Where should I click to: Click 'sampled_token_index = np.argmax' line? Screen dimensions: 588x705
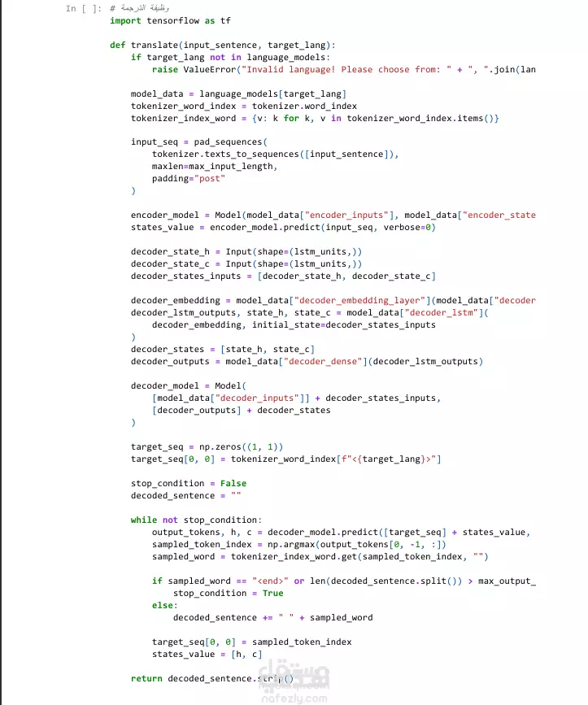click(x=299, y=545)
